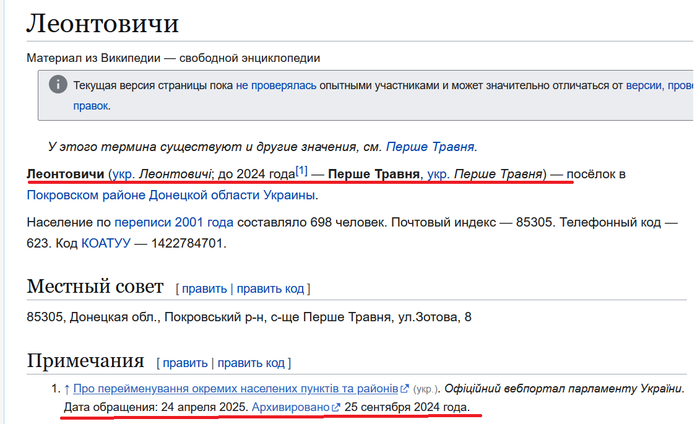The height and width of the screenshot is (424, 700).
Task: Open footnote reference [1]
Action: point(301,170)
